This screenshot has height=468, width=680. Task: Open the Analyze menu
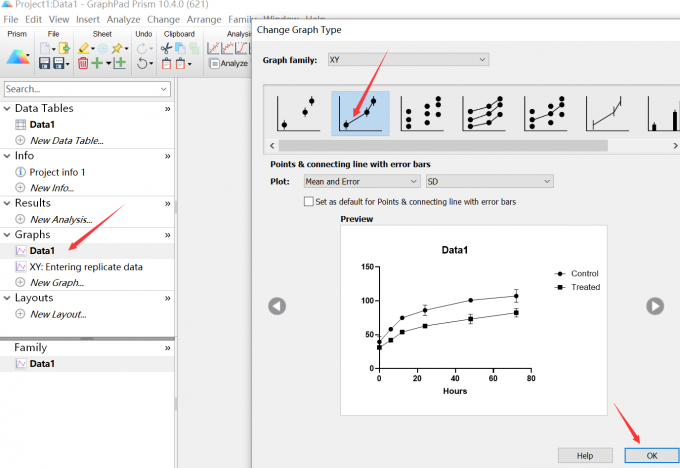pyautogui.click(x=123, y=20)
